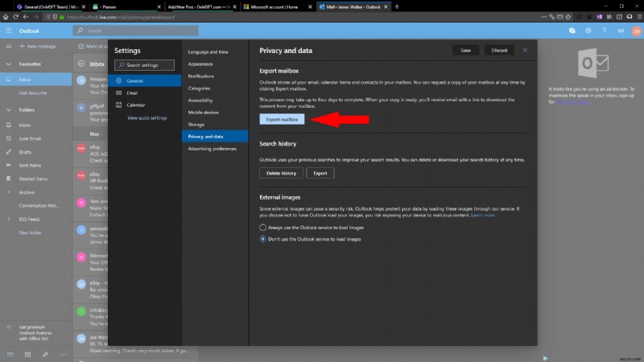The width and height of the screenshot is (644, 362).
Task: Select 'Always use the Outlook service' option
Action: 262,228
